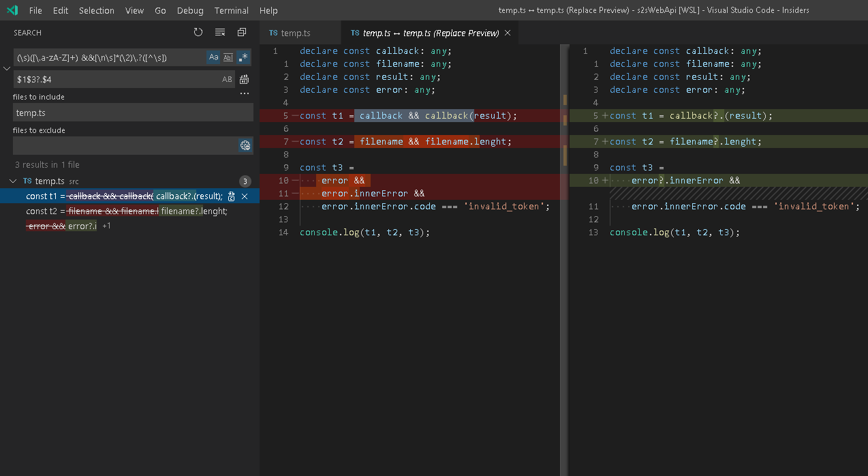Dismiss the const t1 search match

tap(244, 196)
